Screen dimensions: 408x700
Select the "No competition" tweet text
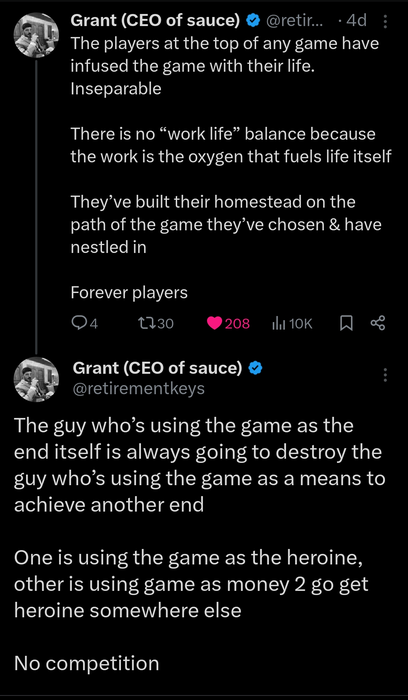tap(87, 663)
